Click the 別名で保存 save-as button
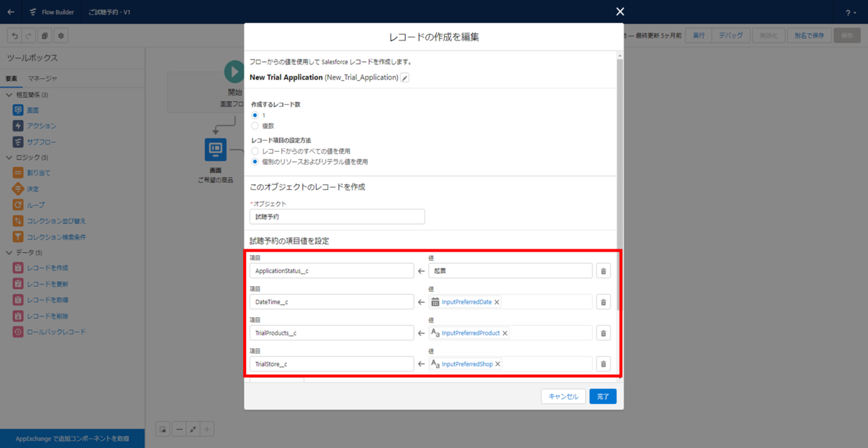The height and width of the screenshot is (448, 868). pos(808,35)
